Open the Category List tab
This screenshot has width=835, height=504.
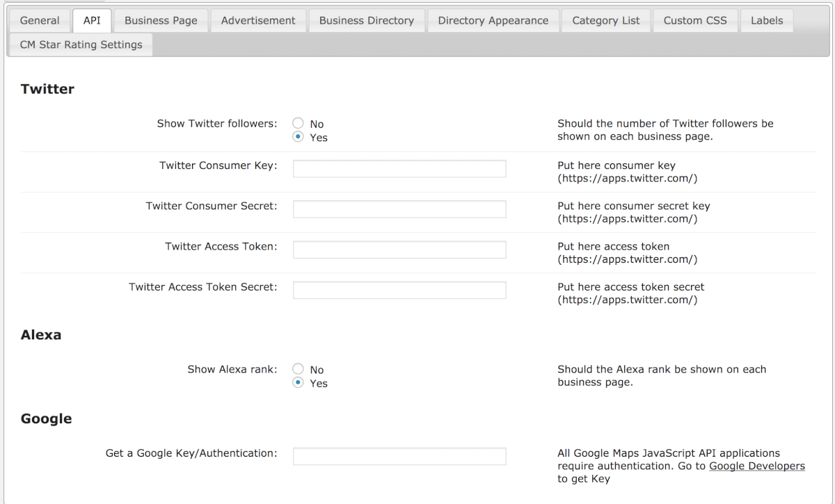[x=605, y=21]
